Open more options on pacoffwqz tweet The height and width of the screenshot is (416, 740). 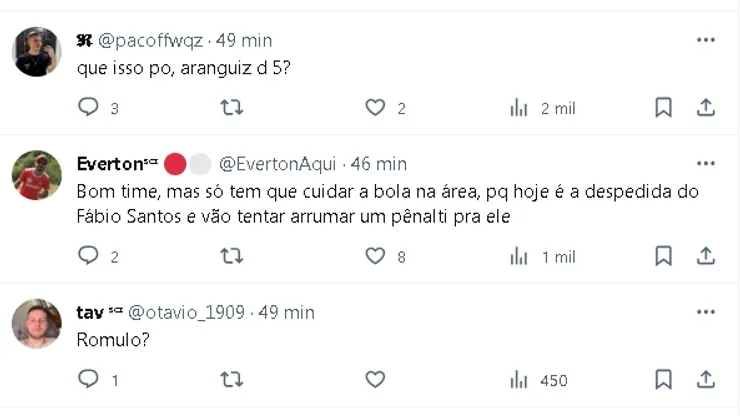click(x=706, y=40)
